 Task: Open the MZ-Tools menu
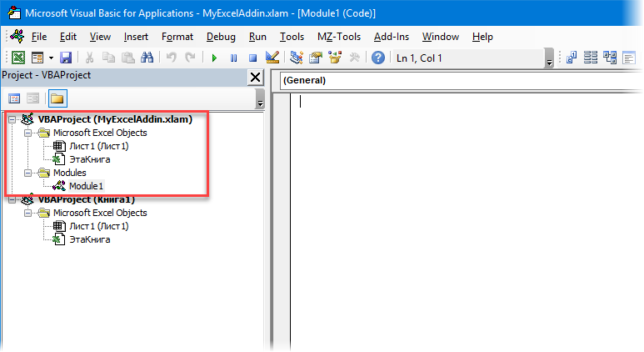click(339, 37)
